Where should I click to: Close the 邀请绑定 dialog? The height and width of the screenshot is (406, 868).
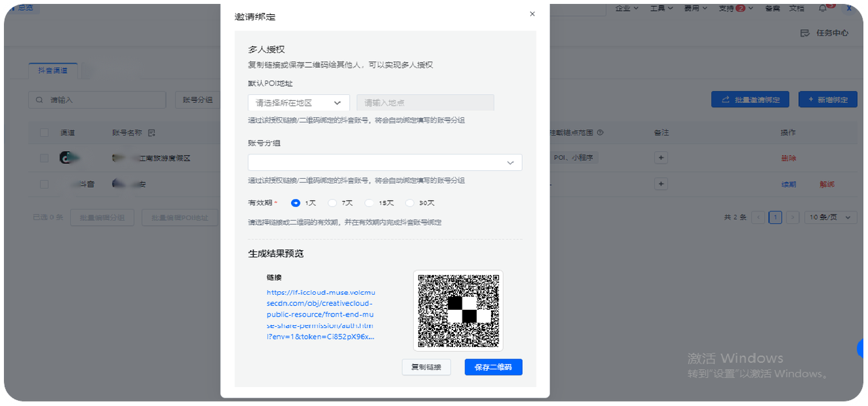click(x=532, y=14)
